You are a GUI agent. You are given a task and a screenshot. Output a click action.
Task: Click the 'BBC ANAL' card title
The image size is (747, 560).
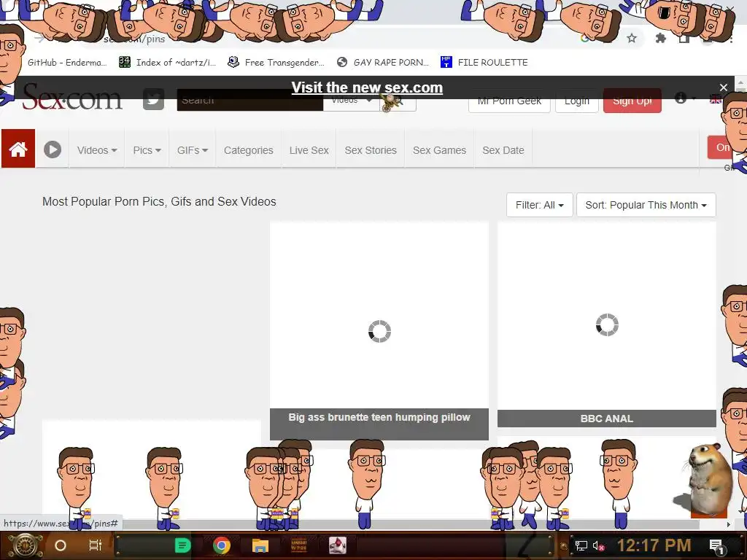click(606, 419)
